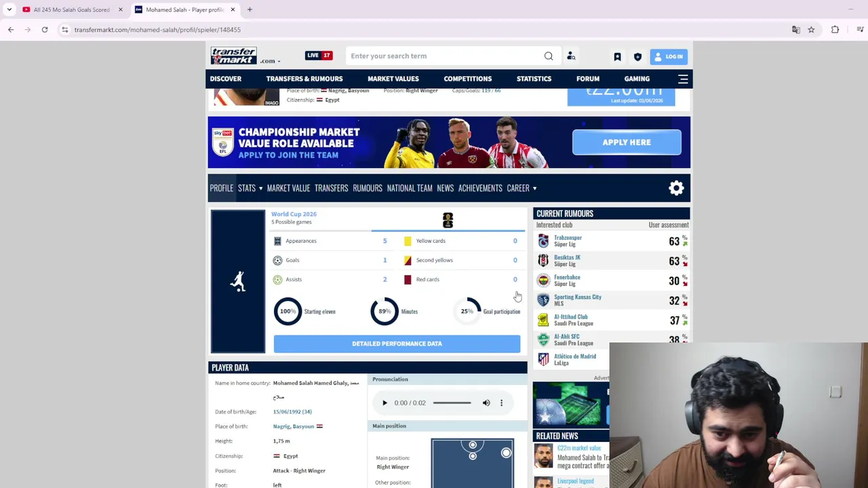Open the profile settings gear icon
Viewport: 868px width, 488px height.
pos(676,188)
